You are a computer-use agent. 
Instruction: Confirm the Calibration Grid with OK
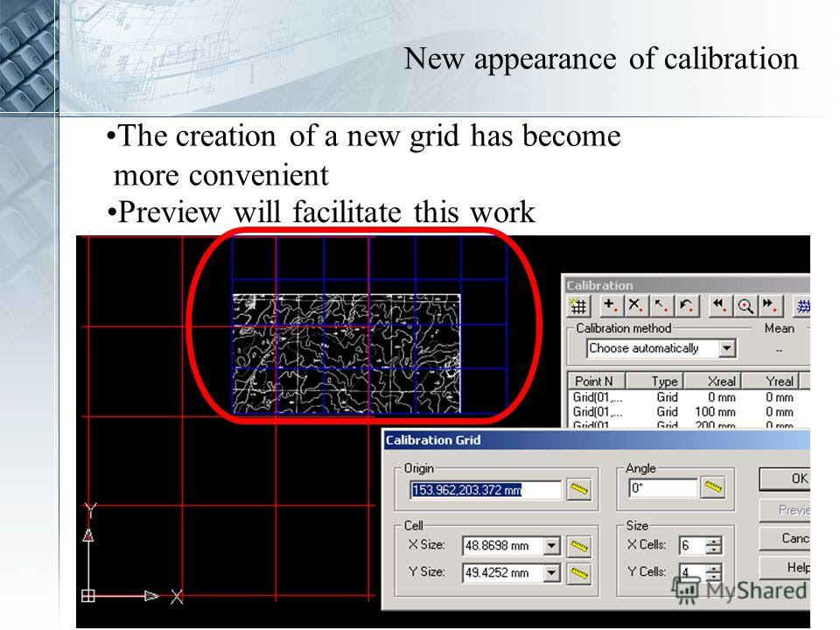point(785,479)
